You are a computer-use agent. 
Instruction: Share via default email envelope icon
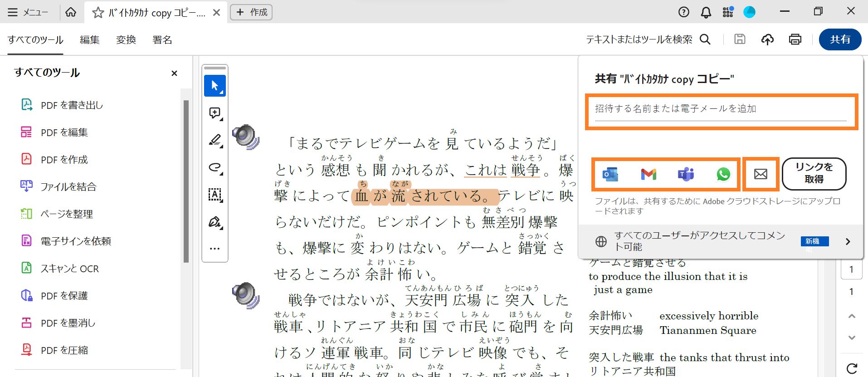point(761,174)
